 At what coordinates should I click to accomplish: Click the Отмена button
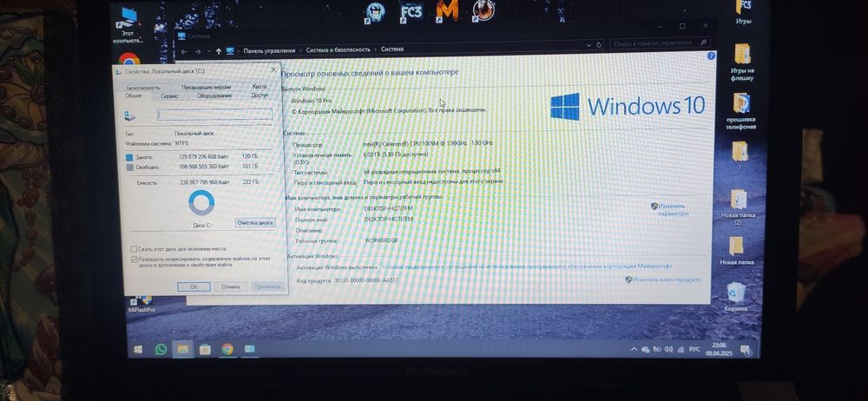(x=231, y=287)
